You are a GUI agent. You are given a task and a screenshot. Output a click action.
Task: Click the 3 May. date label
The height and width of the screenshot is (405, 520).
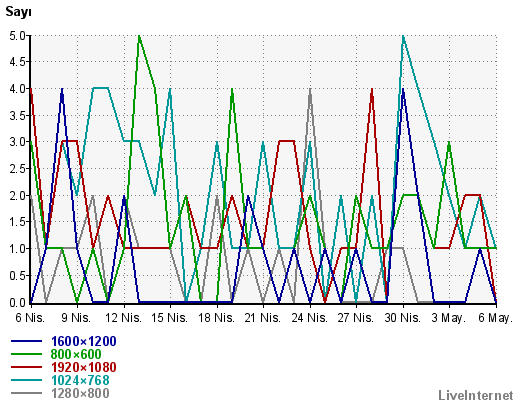(449, 318)
